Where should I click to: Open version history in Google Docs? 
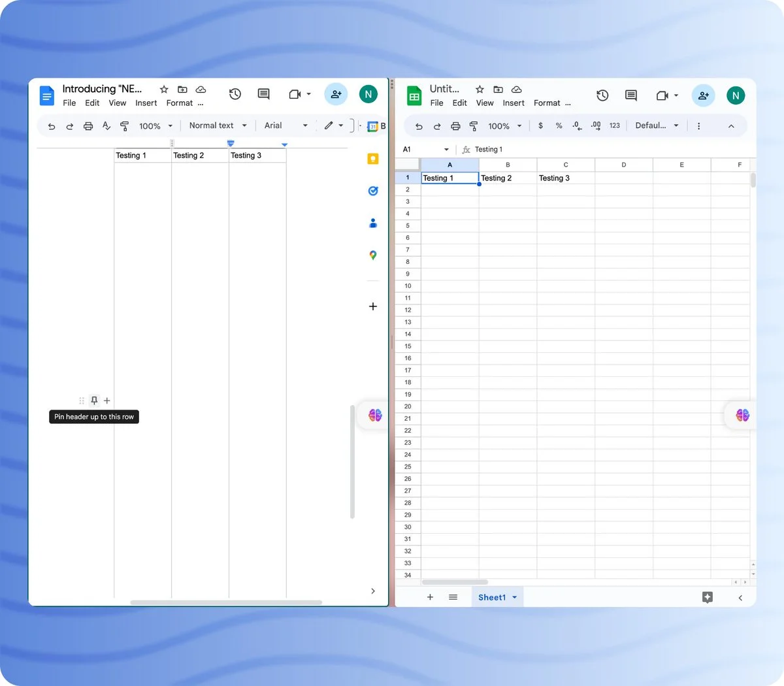pos(235,95)
